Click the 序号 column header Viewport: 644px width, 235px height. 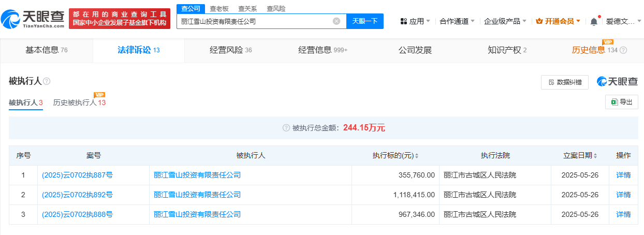point(23,156)
